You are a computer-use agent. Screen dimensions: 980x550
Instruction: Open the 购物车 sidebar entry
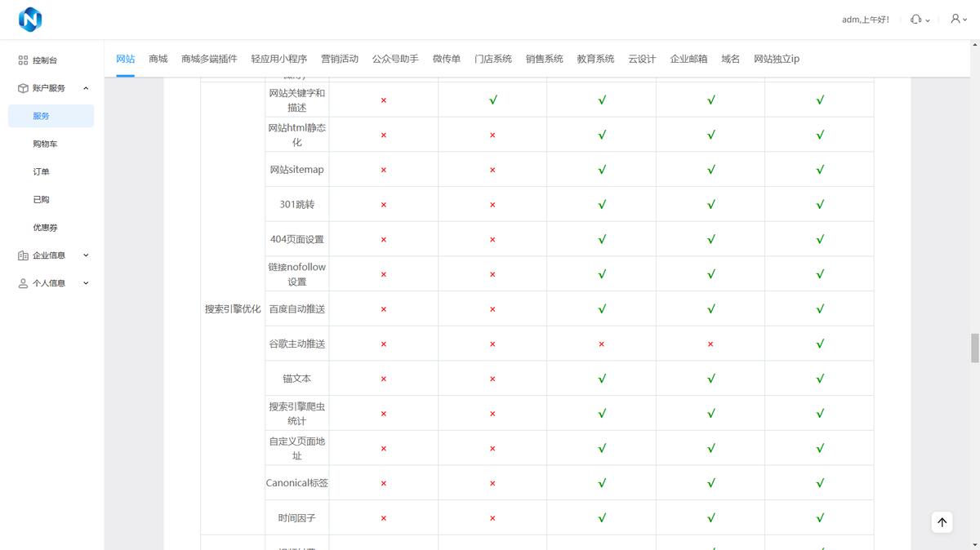click(x=47, y=144)
